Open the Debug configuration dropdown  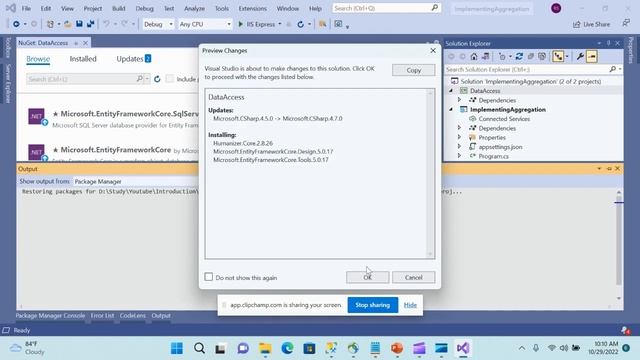pyautogui.click(x=158, y=24)
